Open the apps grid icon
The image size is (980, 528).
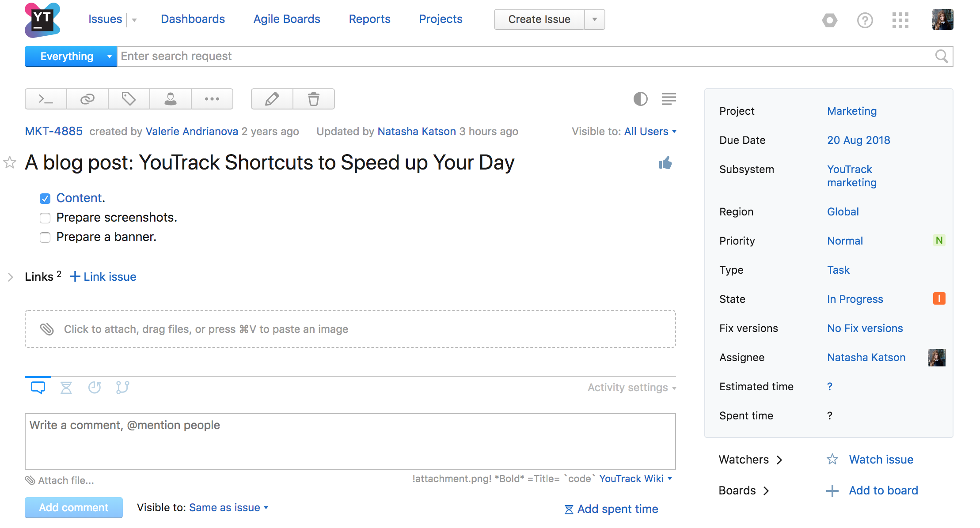900,20
